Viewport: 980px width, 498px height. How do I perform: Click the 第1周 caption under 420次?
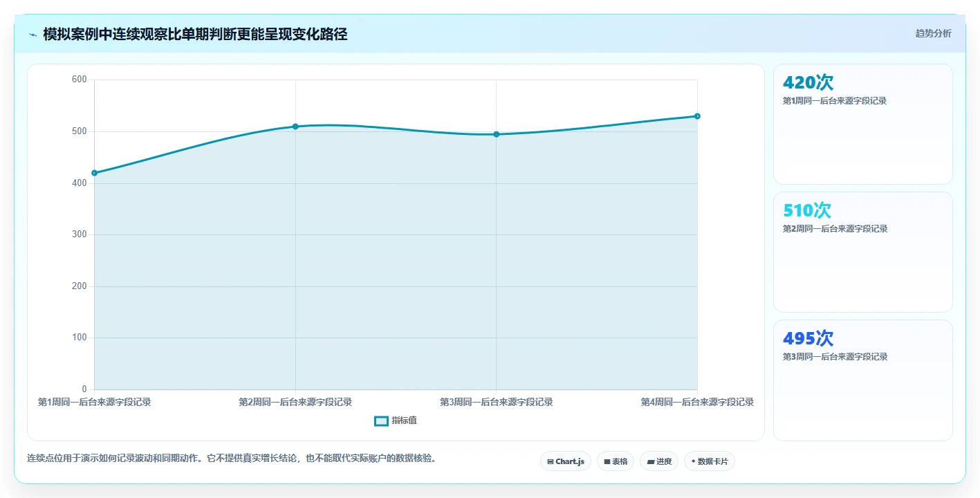click(835, 101)
